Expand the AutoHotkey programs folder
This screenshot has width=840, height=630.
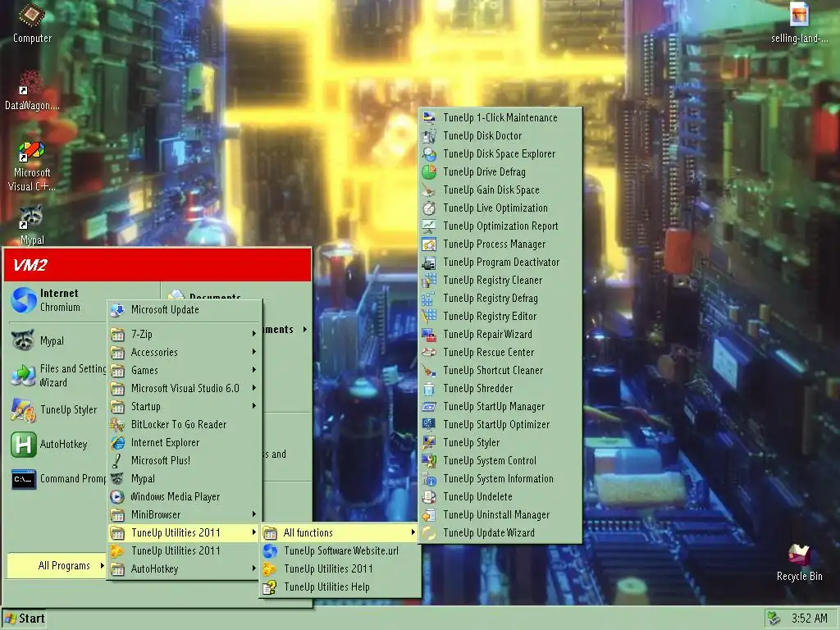point(185,569)
